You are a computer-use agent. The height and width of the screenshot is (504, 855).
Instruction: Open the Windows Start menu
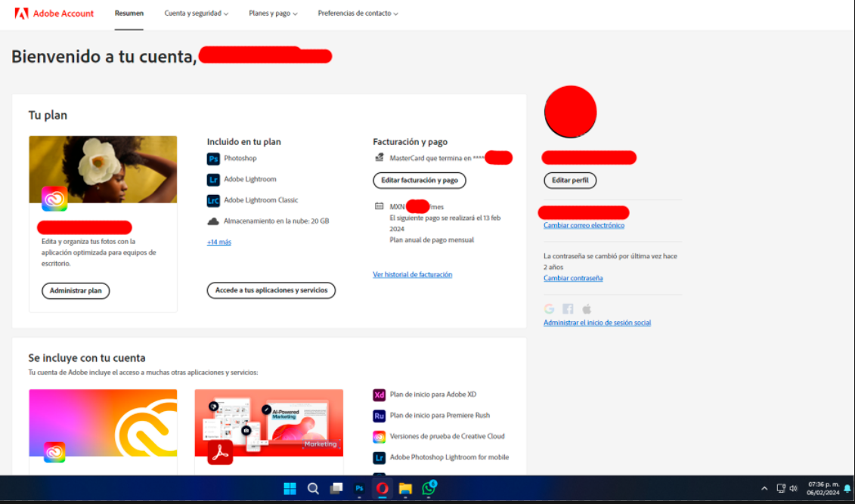(290, 489)
